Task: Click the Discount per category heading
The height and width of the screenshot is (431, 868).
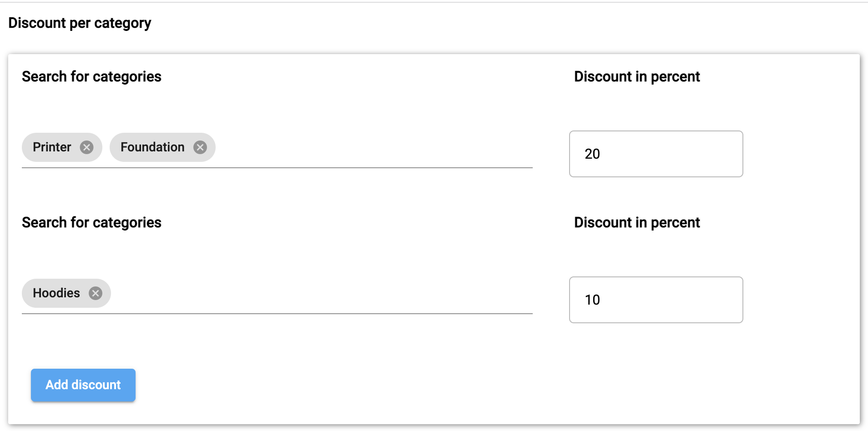Action: pos(80,23)
